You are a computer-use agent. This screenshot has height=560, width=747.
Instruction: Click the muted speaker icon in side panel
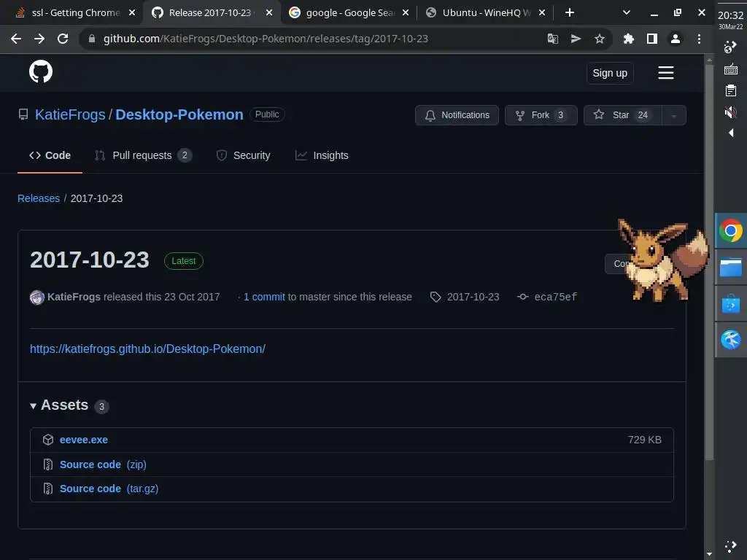click(730, 112)
